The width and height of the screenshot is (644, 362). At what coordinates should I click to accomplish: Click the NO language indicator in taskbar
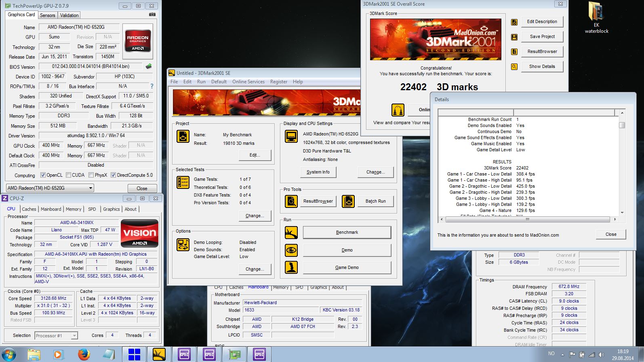pyautogui.click(x=551, y=354)
